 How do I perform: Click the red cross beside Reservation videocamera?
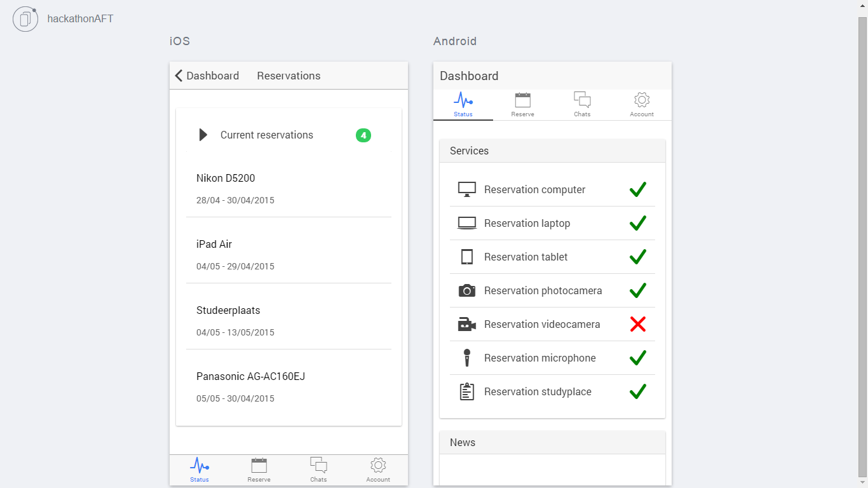click(638, 324)
